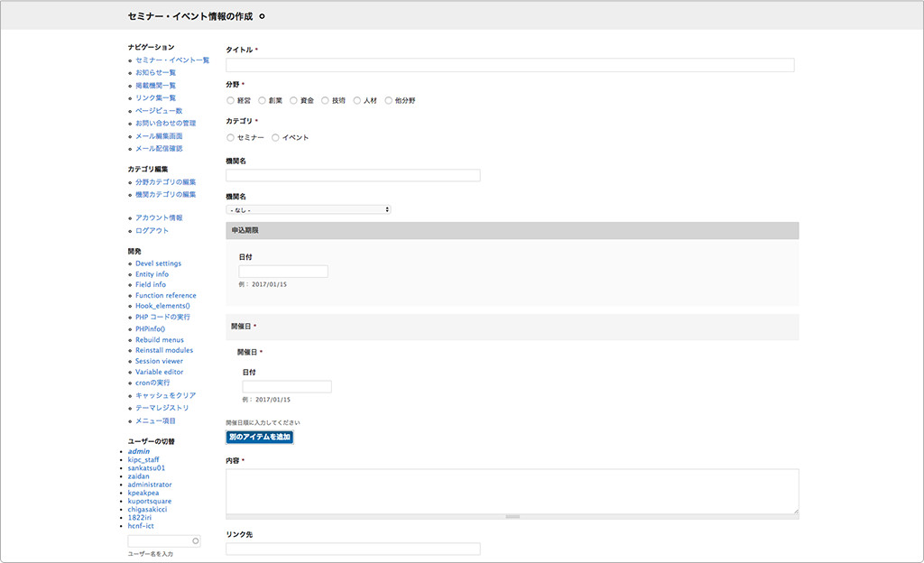The width and height of the screenshot is (924, 563).
Task: Open 分野カテゴリの編集 link
Action: (165, 182)
